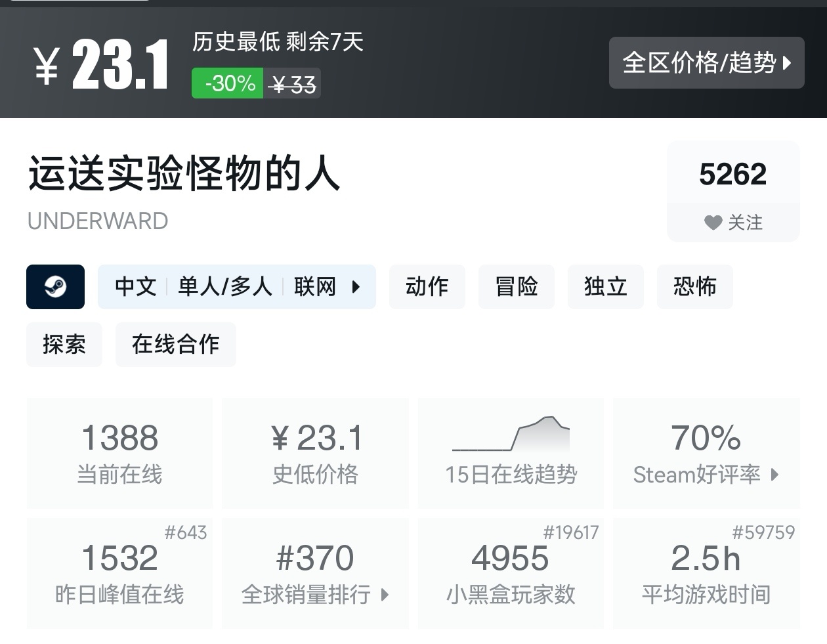Click the 历史最低 剩余7天 label
This screenshot has height=644, width=827.
tap(278, 42)
